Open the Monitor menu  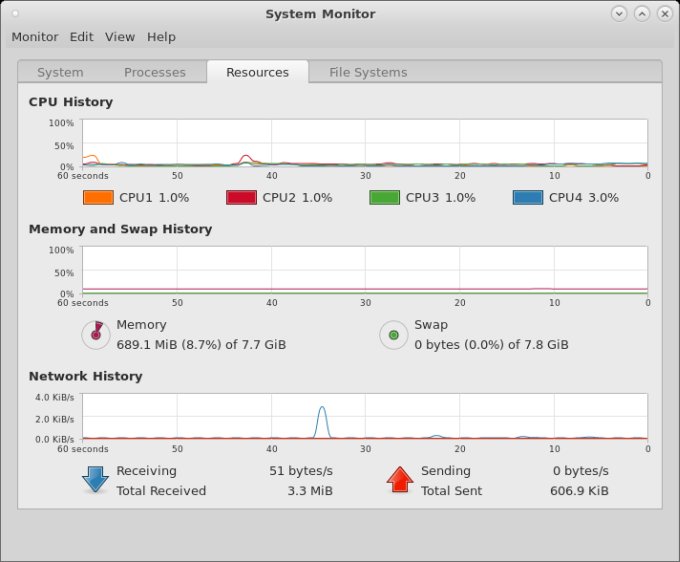click(35, 37)
